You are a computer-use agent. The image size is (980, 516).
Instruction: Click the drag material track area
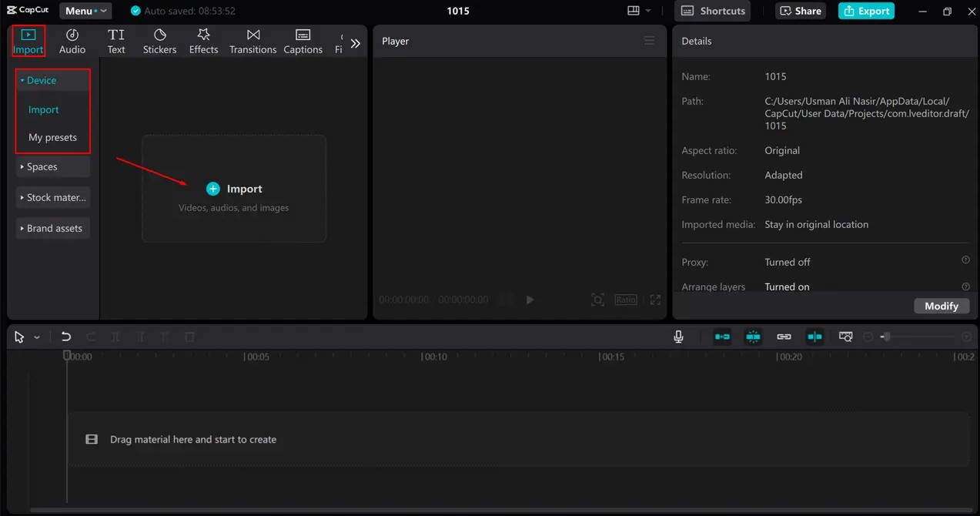click(x=518, y=439)
